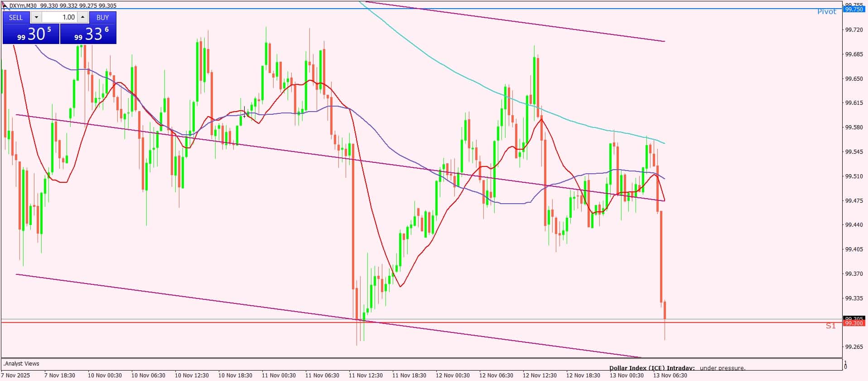Click the 12 Nov 12:30 time label
The height and width of the screenshot is (381, 868).
(x=540, y=376)
